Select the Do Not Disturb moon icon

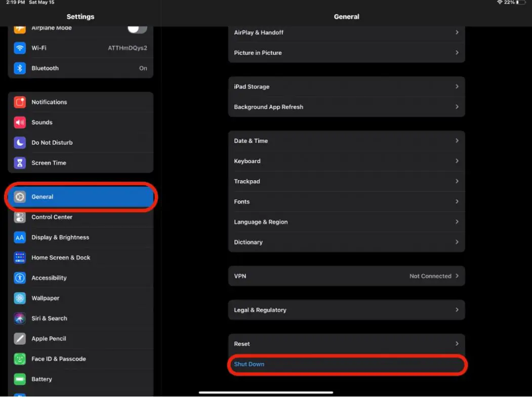[19, 142]
